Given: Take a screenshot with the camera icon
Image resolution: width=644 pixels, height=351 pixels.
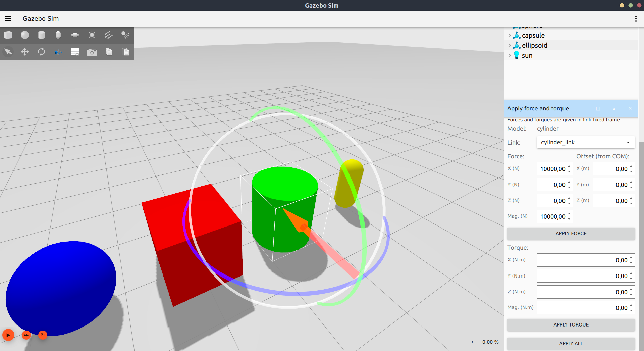Looking at the screenshot, I should tap(92, 52).
